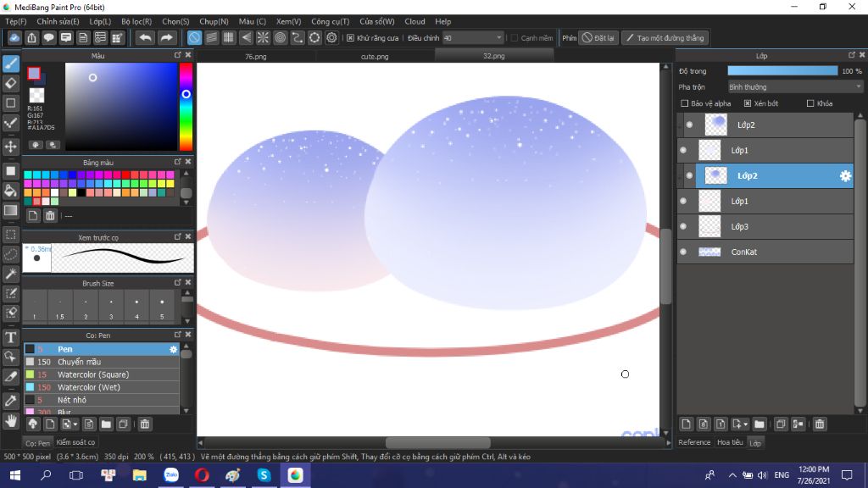868x488 pixels.
Task: Expand add-layer dropdown arrow in layer panel
Action: coord(746,424)
